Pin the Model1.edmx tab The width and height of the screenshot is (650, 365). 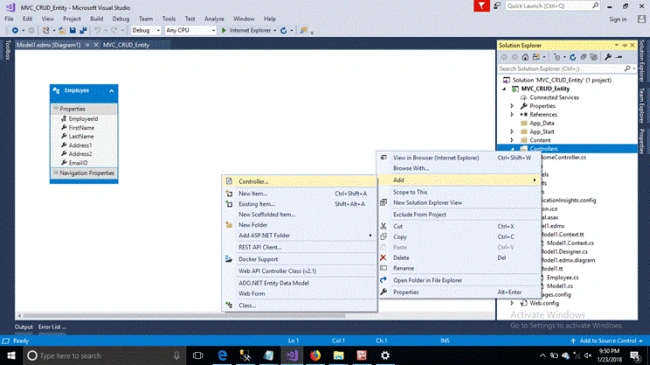[x=87, y=45]
